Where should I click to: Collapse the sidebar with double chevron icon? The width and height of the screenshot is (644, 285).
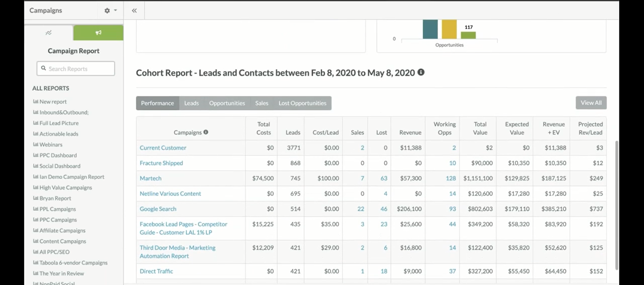[x=134, y=10]
